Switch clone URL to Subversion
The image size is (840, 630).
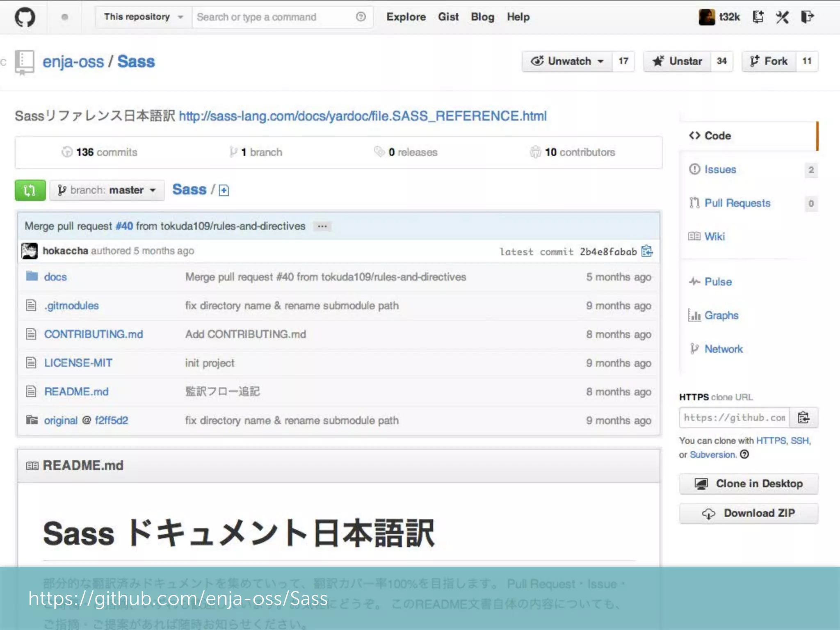point(713,454)
